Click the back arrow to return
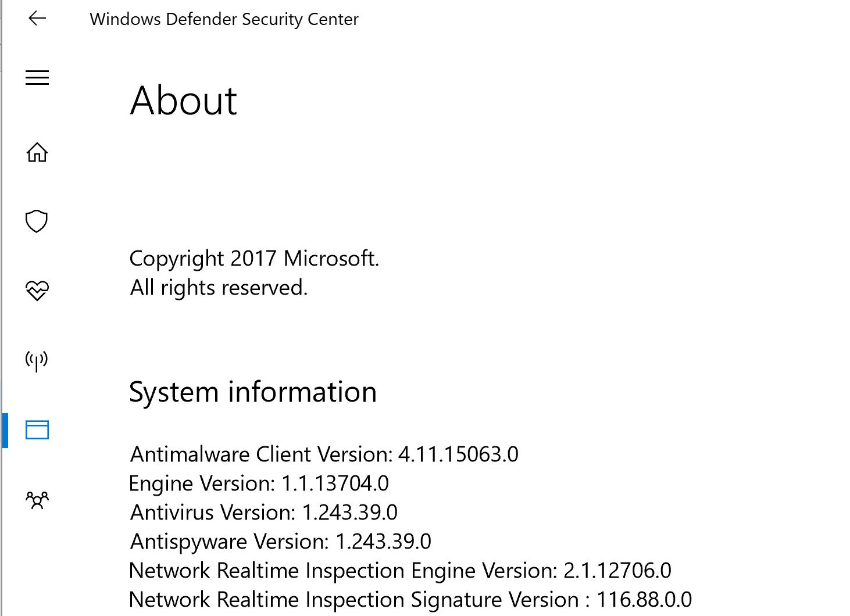Screen dimensions: 850x616 coord(37,18)
